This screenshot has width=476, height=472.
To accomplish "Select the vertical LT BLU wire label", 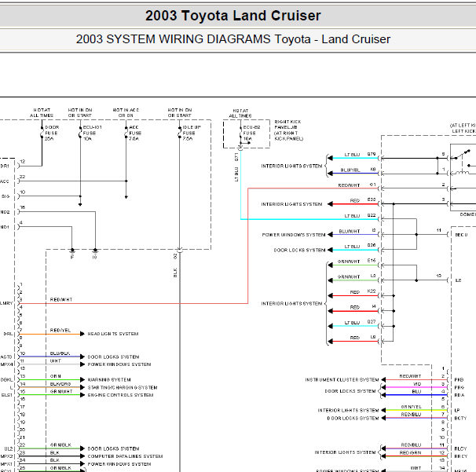I will 236,174.
